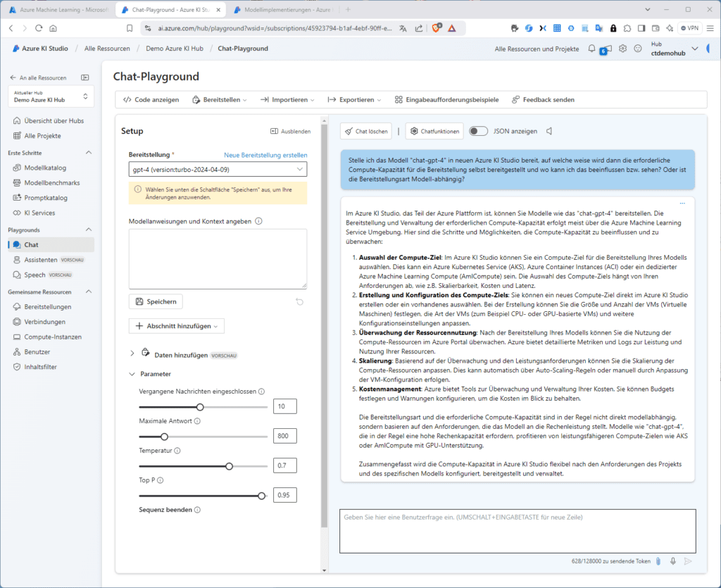Screen dimensions: 721x588
Task: Click the info icon beside Modellanweisungen
Action: pyautogui.click(x=258, y=221)
